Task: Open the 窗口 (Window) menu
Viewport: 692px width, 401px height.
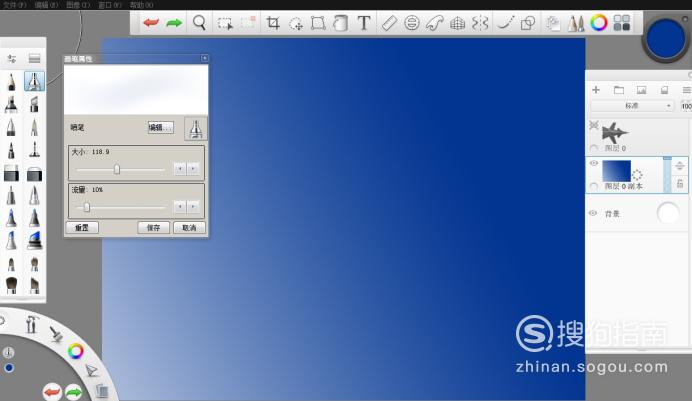Action: pyautogui.click(x=110, y=5)
